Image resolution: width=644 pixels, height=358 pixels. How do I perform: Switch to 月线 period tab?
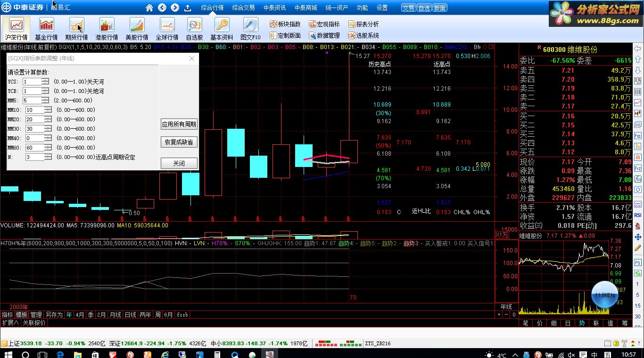click(116, 315)
